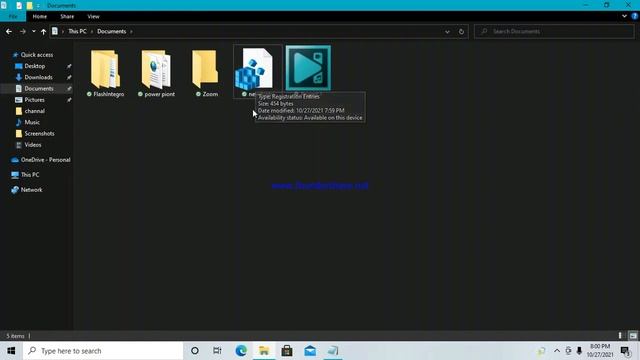Show hidden system tray icons
The image size is (640, 360).
click(x=557, y=351)
